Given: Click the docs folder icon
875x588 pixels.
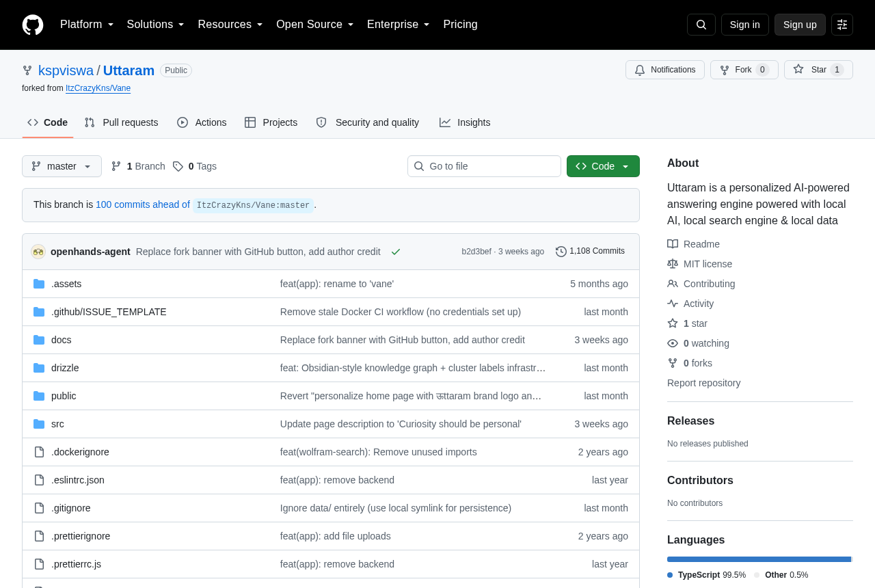Looking at the screenshot, I should tap(39, 340).
